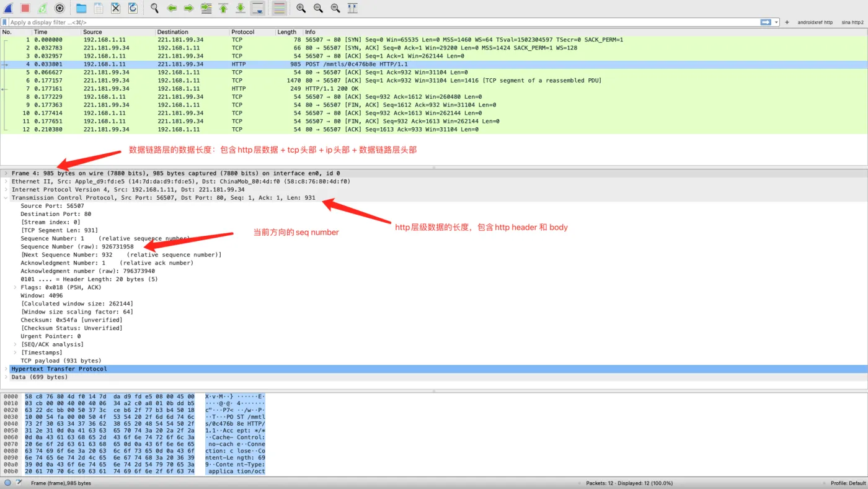Sort by the Length column header
This screenshot has height=489, width=868.
[x=289, y=32]
